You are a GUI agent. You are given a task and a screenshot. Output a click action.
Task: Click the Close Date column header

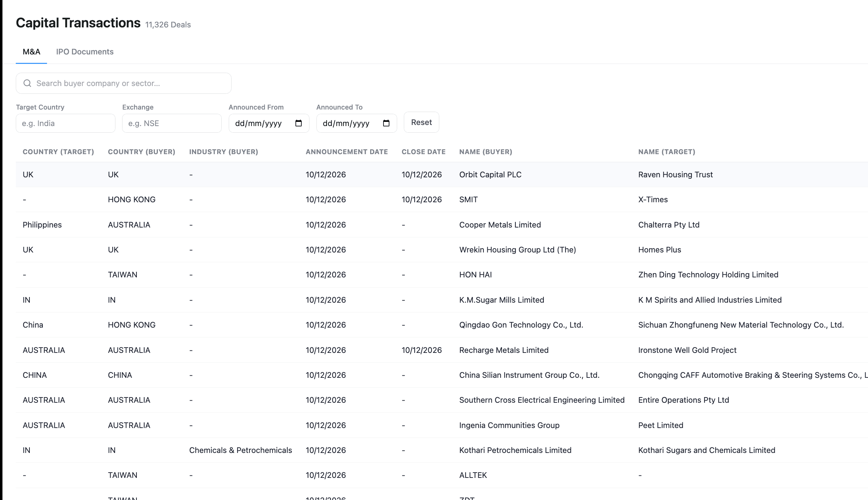click(x=423, y=152)
